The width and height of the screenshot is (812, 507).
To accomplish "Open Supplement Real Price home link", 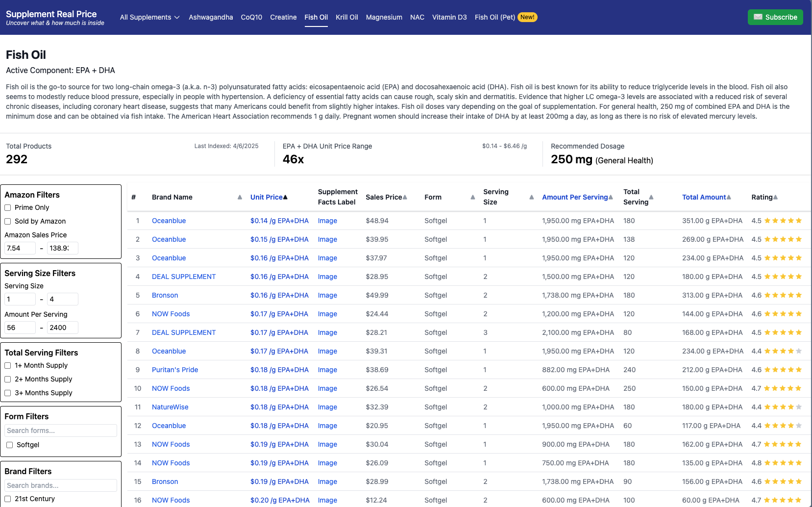I will [55, 18].
